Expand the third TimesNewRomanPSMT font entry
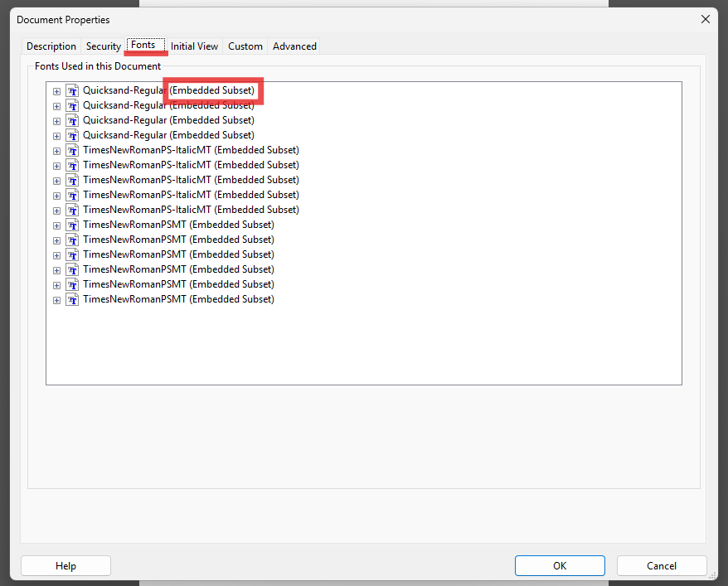This screenshot has width=728, height=586. click(56, 255)
